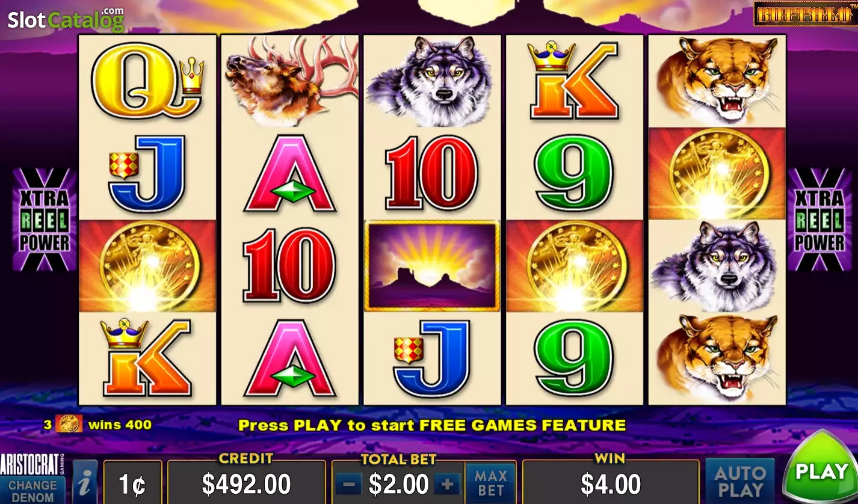Click the left Xtra Reel Power badge
Image resolution: width=858 pixels, height=504 pixels.
(45, 220)
